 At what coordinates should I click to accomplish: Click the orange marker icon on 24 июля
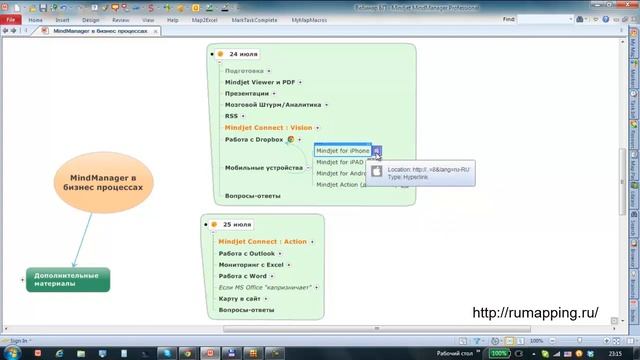[x=220, y=54]
